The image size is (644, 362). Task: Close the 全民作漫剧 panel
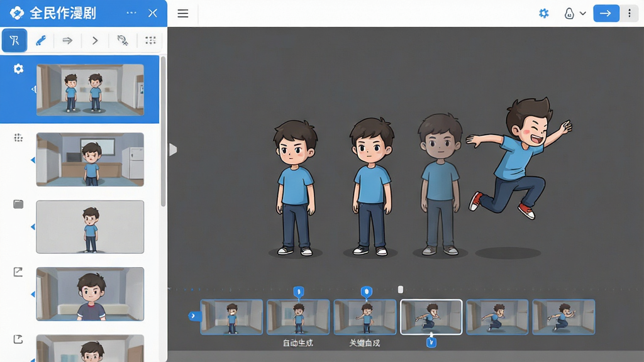click(x=153, y=13)
